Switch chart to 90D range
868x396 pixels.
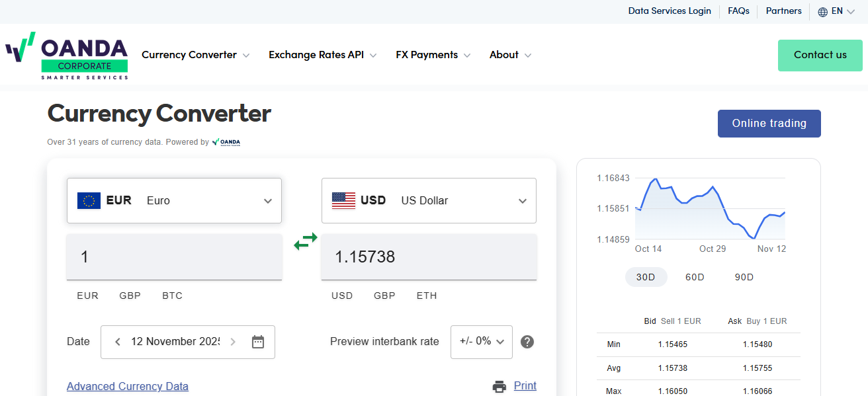click(744, 277)
